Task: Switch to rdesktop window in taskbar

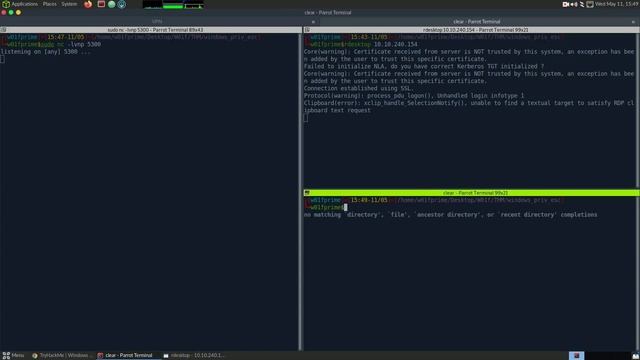Action: pyautogui.click(x=194, y=355)
